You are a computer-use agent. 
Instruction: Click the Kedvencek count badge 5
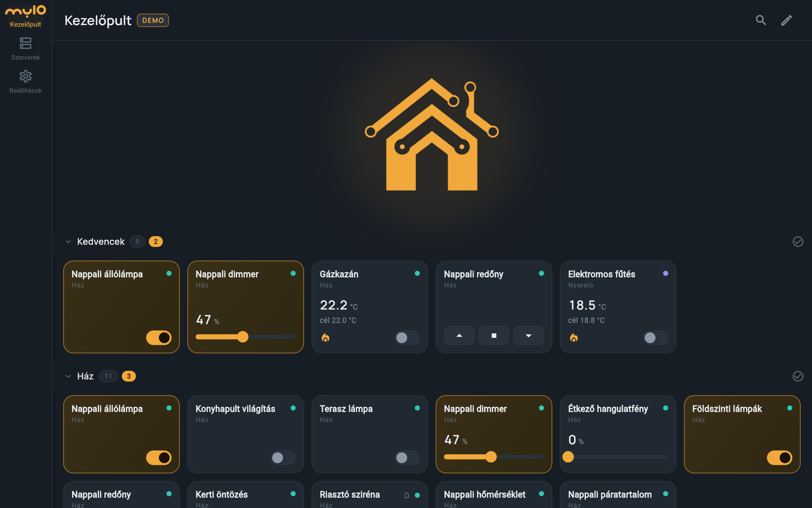(137, 242)
